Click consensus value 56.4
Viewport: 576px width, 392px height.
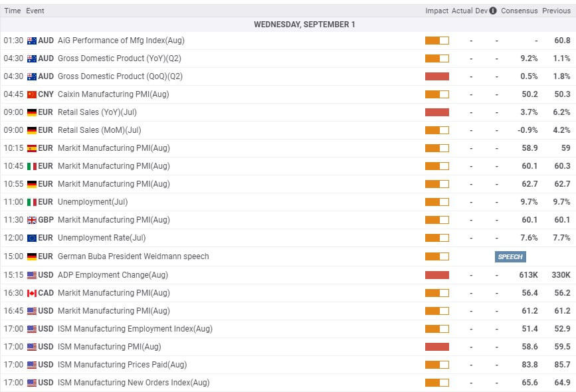[529, 293]
